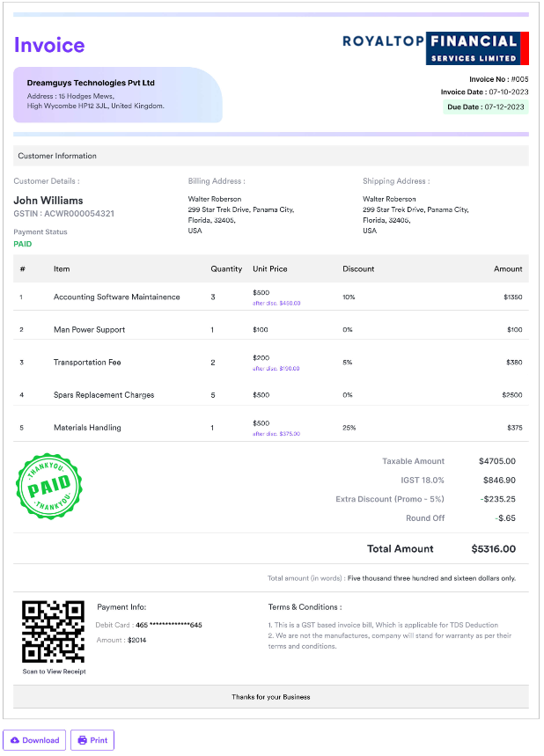Select the Transportation Fee item
The height and width of the screenshot is (756, 544).
(x=87, y=362)
